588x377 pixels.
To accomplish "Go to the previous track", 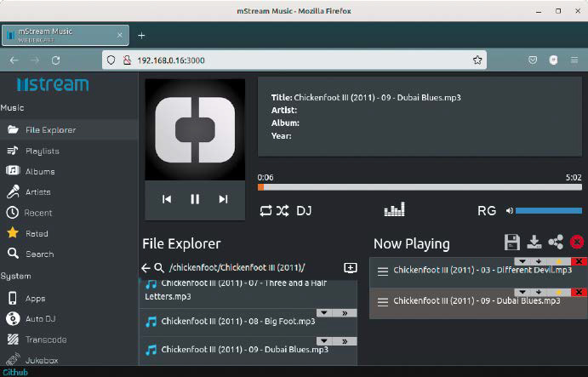I will click(x=167, y=199).
